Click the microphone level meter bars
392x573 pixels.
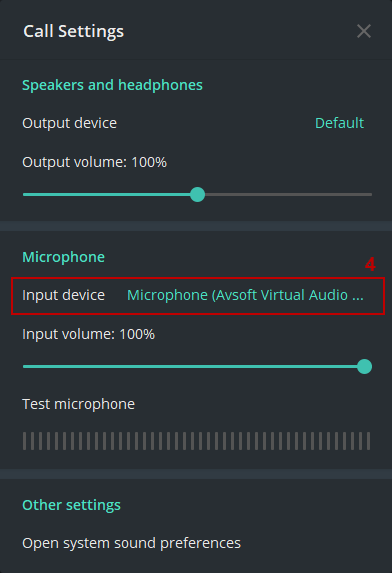tap(197, 441)
